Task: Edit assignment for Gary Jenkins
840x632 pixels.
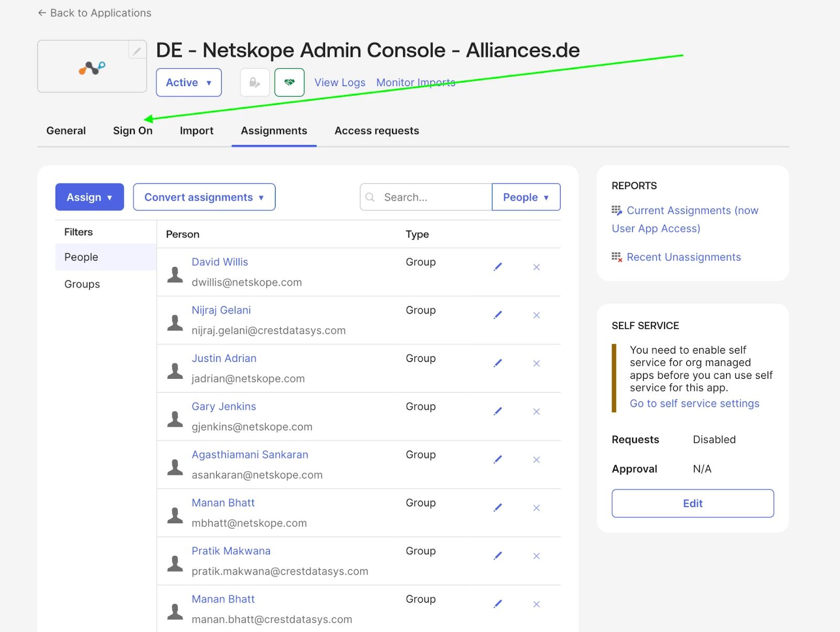Action: click(498, 411)
